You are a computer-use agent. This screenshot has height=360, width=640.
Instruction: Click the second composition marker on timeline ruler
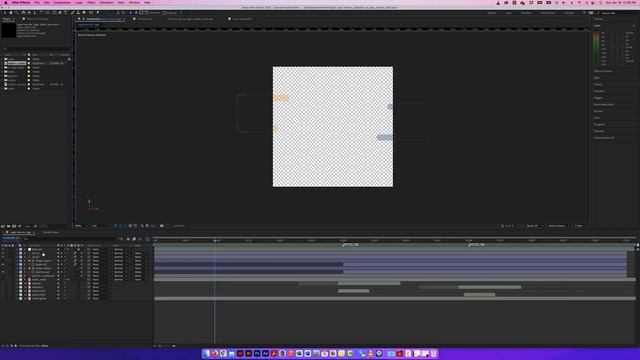(469, 244)
